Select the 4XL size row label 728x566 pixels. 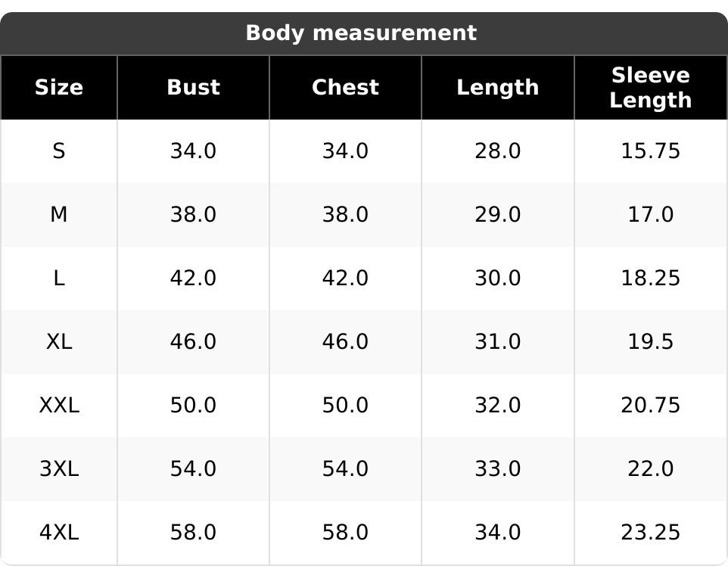point(59,533)
